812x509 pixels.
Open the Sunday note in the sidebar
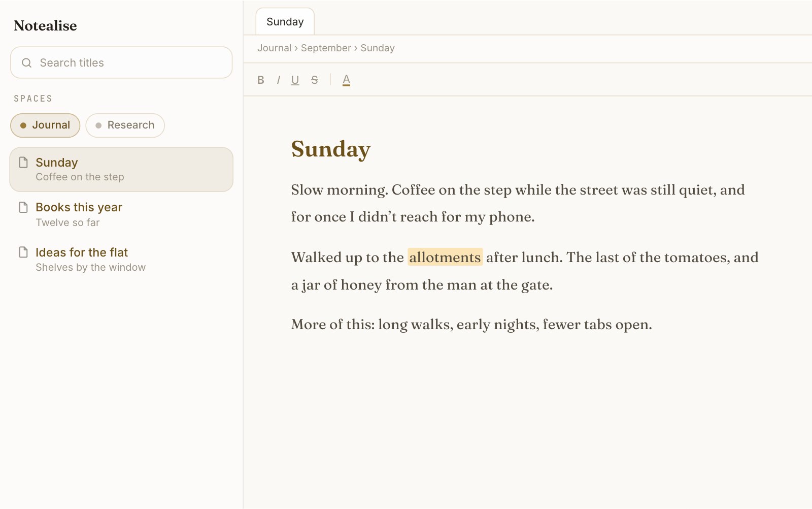coord(121,170)
